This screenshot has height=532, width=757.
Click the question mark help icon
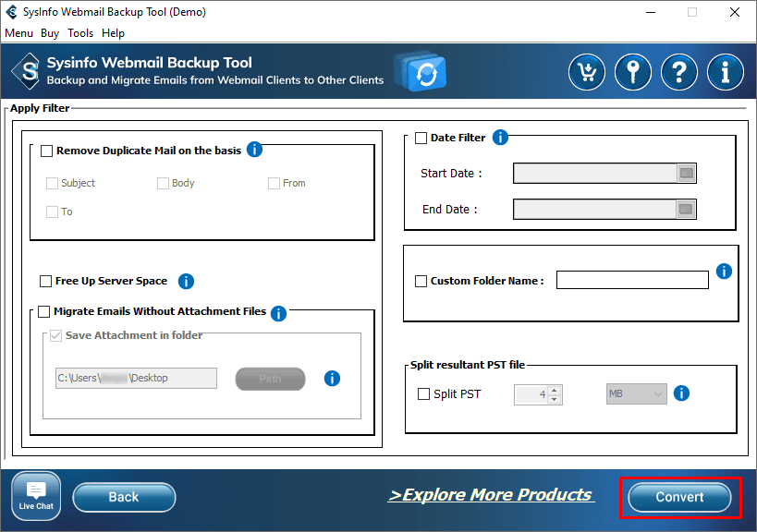click(678, 72)
